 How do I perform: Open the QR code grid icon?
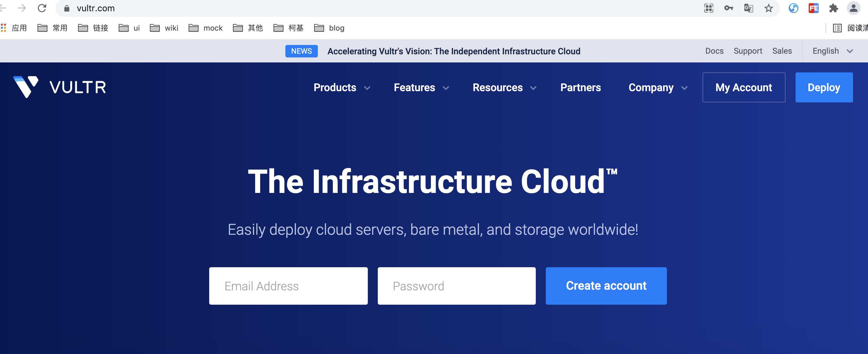click(x=709, y=8)
